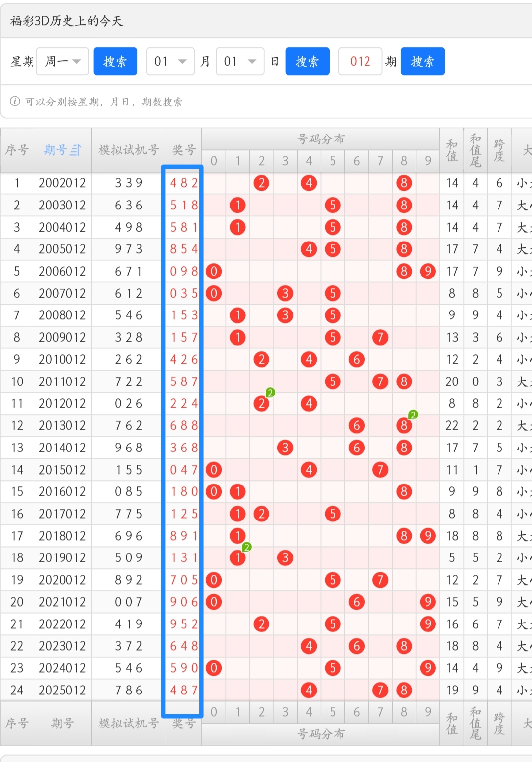Click the 福彩3D历史上的今天 title
Screen dimensions: 532x762
point(66,21)
